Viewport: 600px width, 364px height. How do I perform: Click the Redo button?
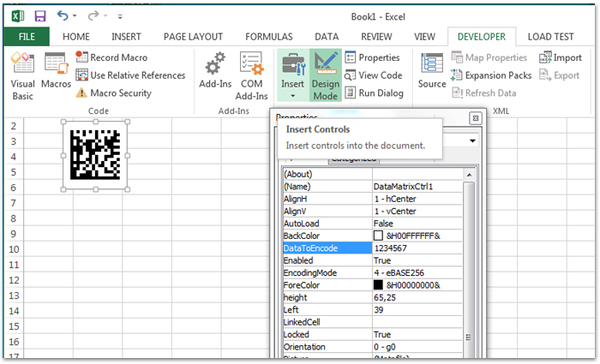93,15
